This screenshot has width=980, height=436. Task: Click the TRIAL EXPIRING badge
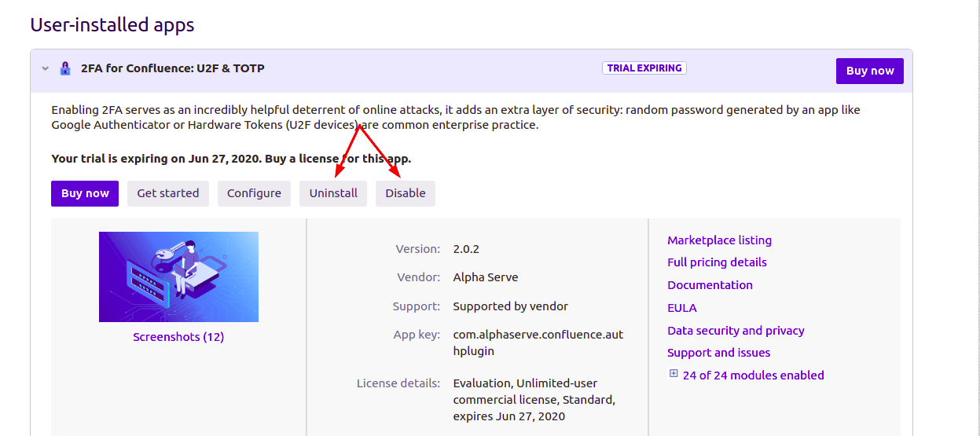click(644, 68)
